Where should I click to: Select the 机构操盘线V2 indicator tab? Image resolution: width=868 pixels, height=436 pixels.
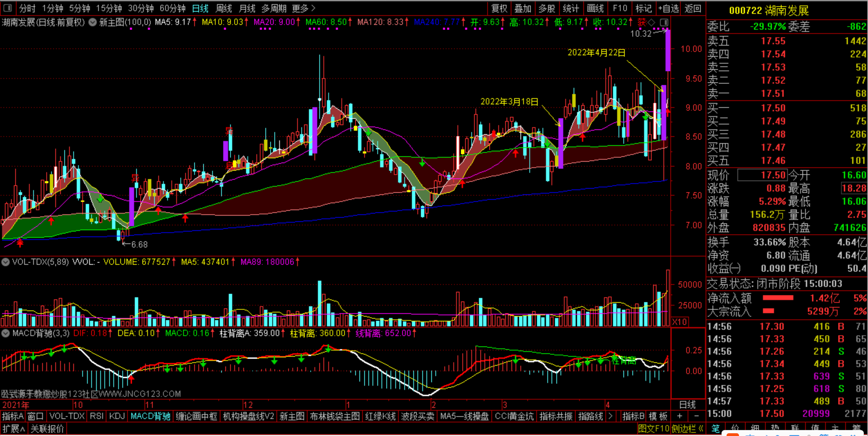[x=248, y=416]
